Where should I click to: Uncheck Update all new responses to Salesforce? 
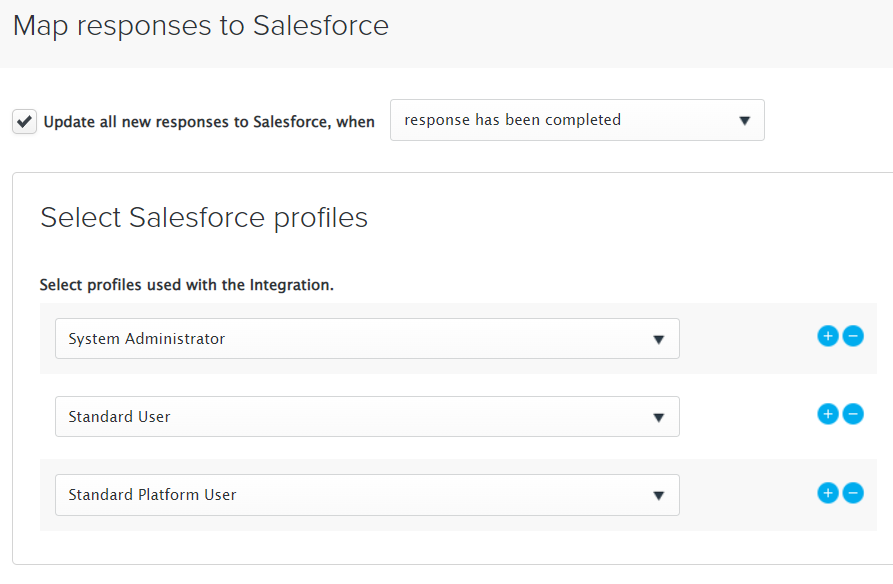pyautogui.click(x=24, y=121)
